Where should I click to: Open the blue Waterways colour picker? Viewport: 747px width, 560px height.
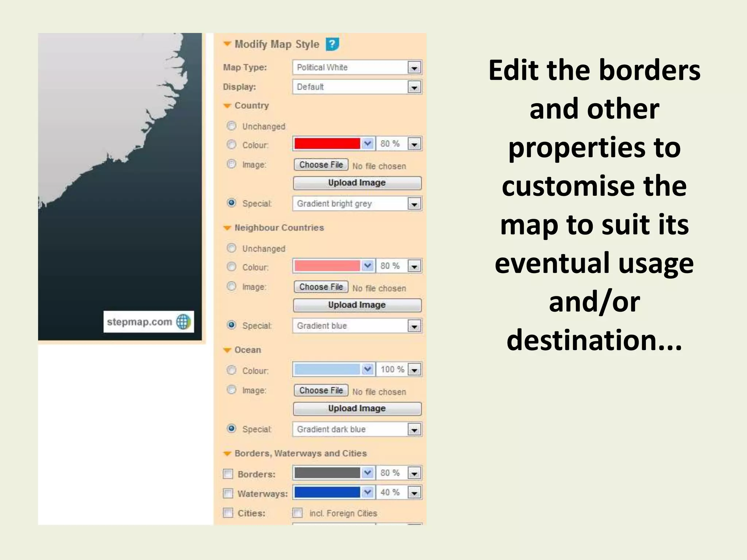tap(333, 493)
